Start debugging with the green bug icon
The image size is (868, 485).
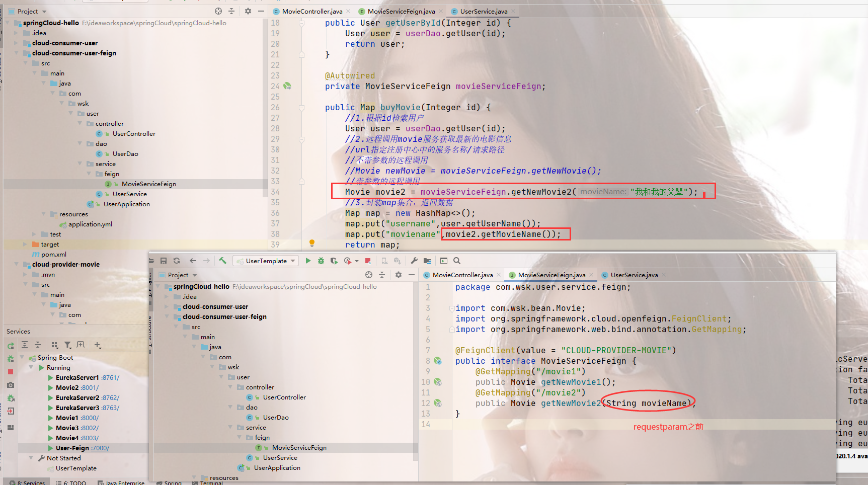321,261
